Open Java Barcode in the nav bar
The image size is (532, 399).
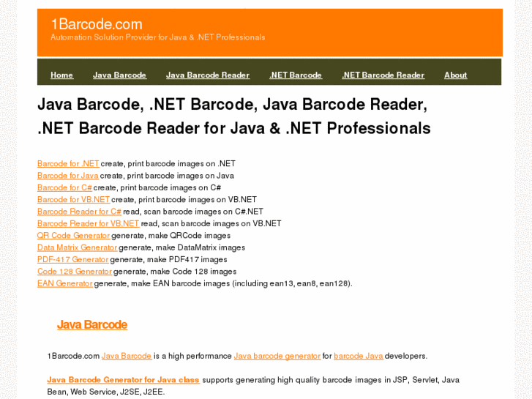pyautogui.click(x=119, y=75)
